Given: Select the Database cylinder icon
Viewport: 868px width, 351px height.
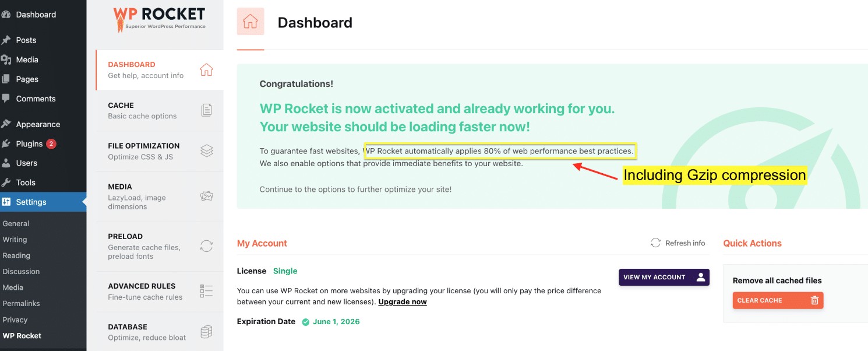Looking at the screenshot, I should [206, 332].
